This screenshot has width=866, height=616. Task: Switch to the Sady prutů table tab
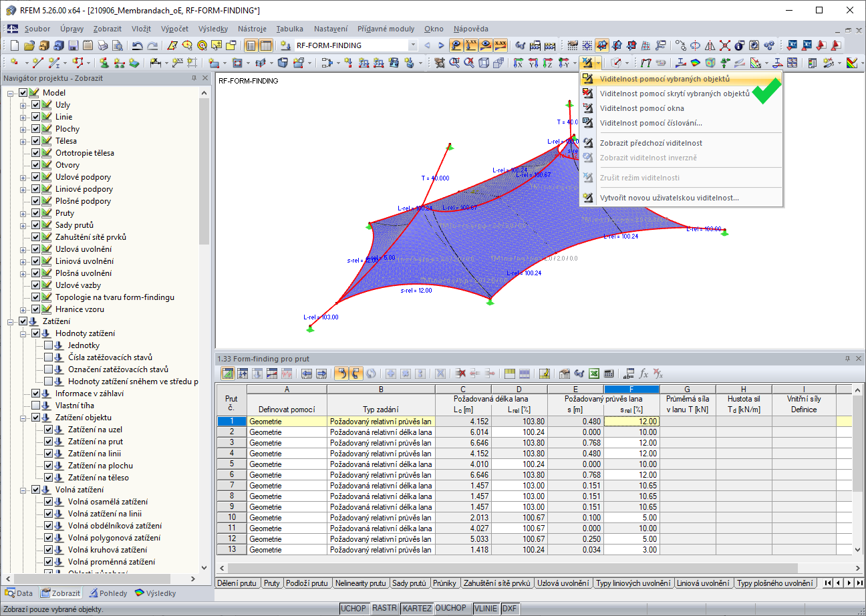pyautogui.click(x=409, y=583)
